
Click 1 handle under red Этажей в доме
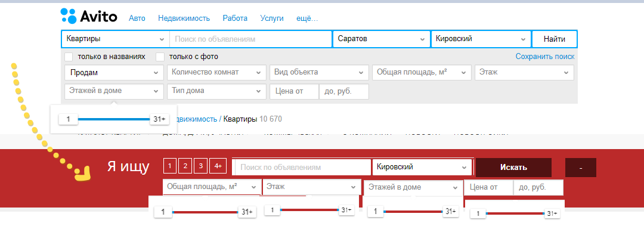pyautogui.click(x=376, y=212)
